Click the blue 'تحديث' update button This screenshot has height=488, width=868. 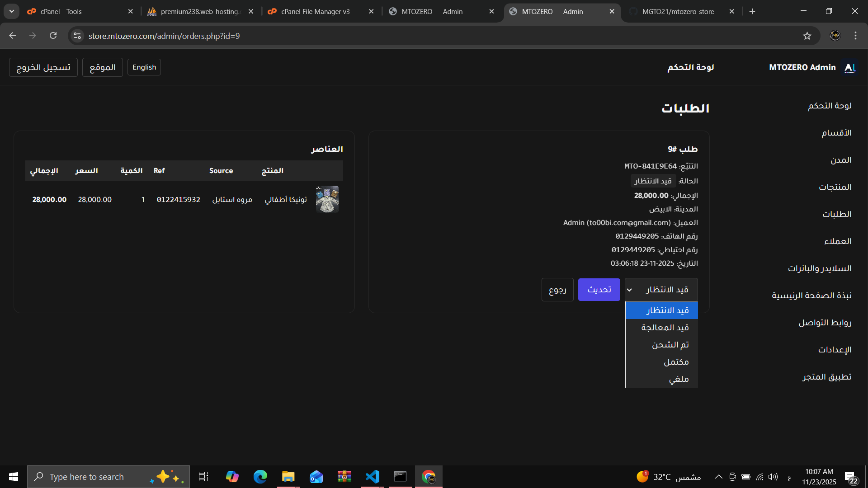pyautogui.click(x=599, y=290)
